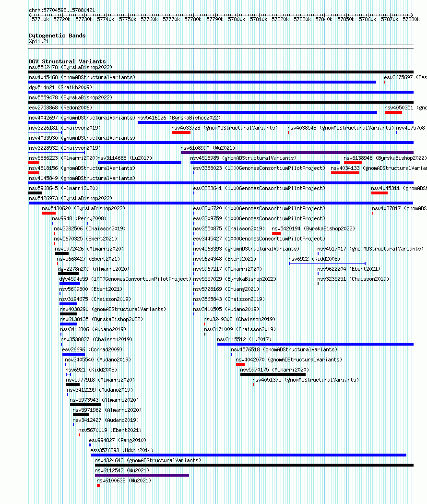Click the 57790k ruler label

pos(214,19)
